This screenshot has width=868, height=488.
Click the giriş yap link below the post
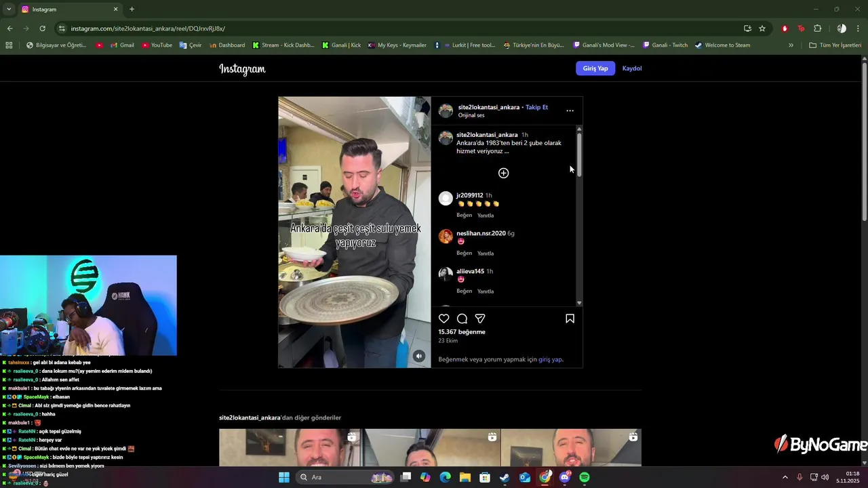tap(550, 359)
